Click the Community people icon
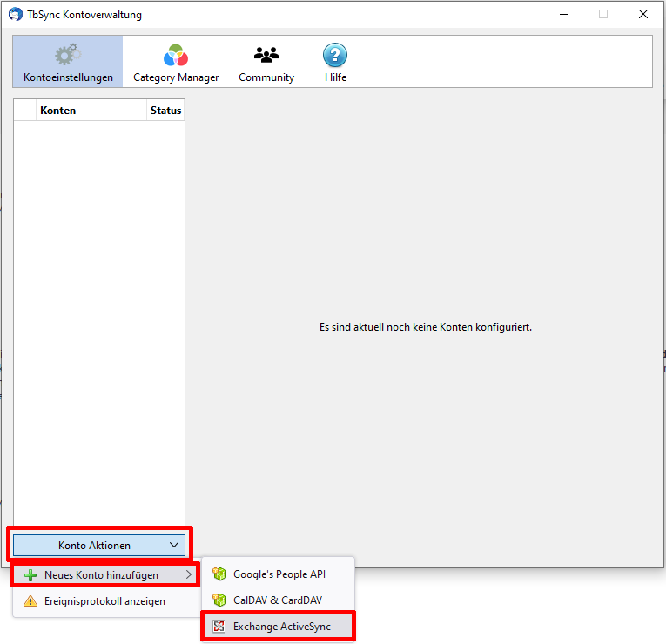Viewport: 666px width, 644px height. (266, 55)
